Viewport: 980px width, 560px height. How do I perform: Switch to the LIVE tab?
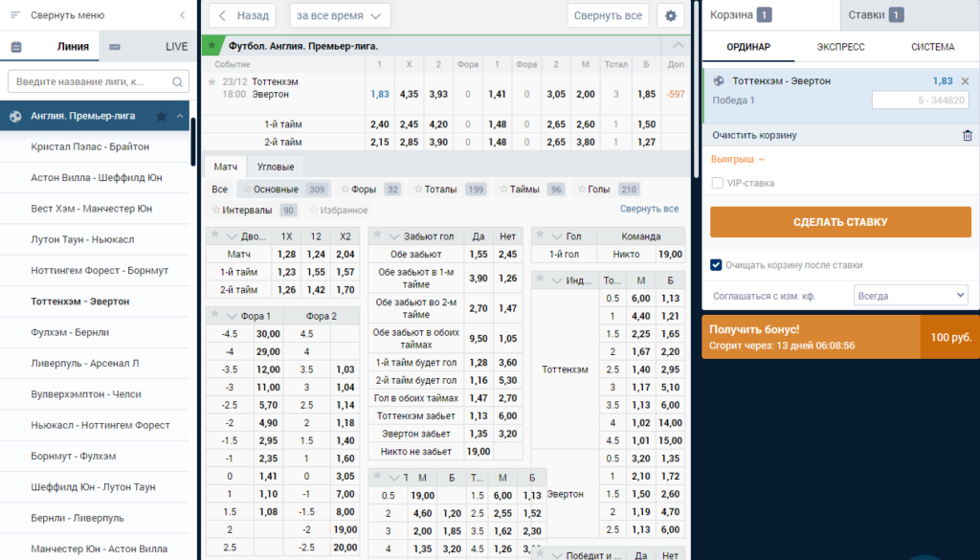[x=176, y=47]
